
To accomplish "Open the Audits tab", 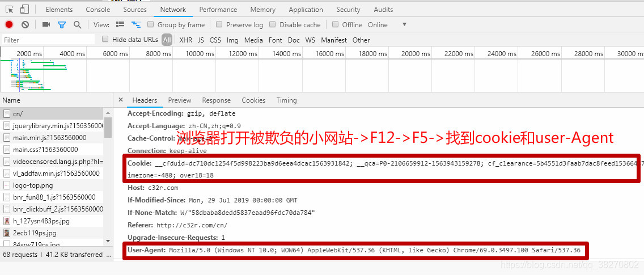I will (383, 10).
